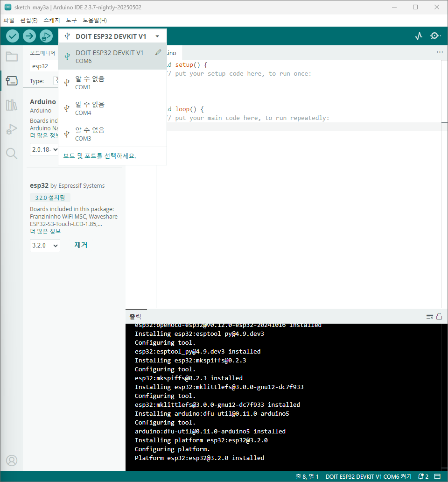This screenshot has width=448, height=482.
Task: Open the 스케치 menu
Action: [52, 20]
